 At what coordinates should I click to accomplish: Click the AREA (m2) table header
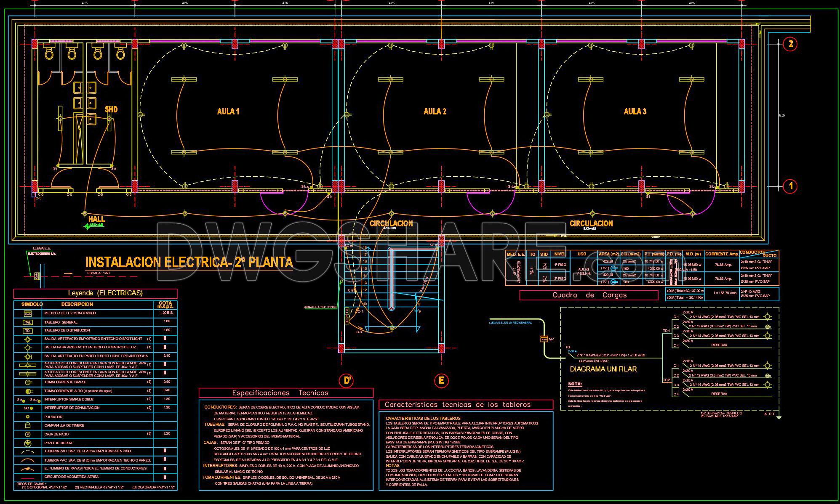(x=609, y=254)
